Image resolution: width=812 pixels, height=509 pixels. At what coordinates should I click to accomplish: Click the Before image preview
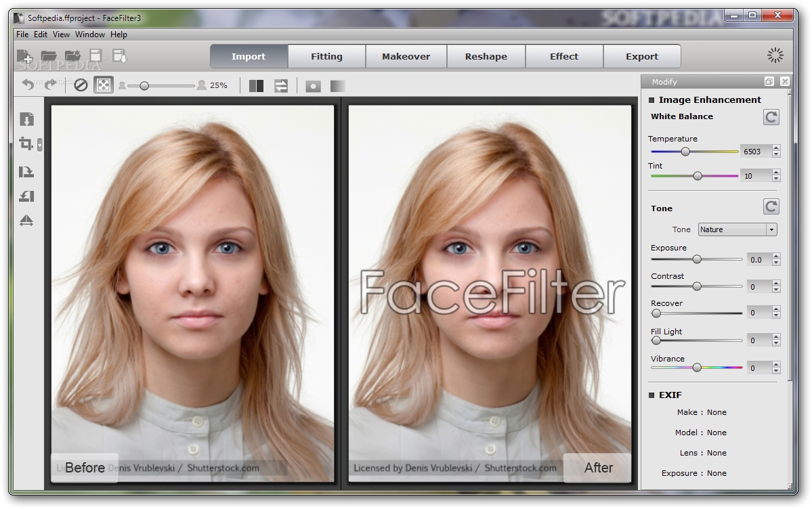(192, 294)
